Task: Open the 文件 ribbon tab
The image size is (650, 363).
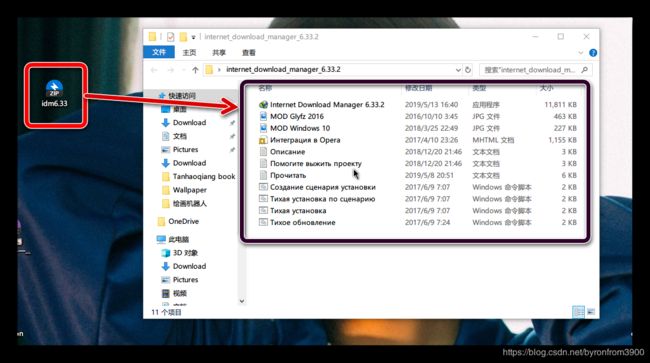Action: [x=159, y=52]
